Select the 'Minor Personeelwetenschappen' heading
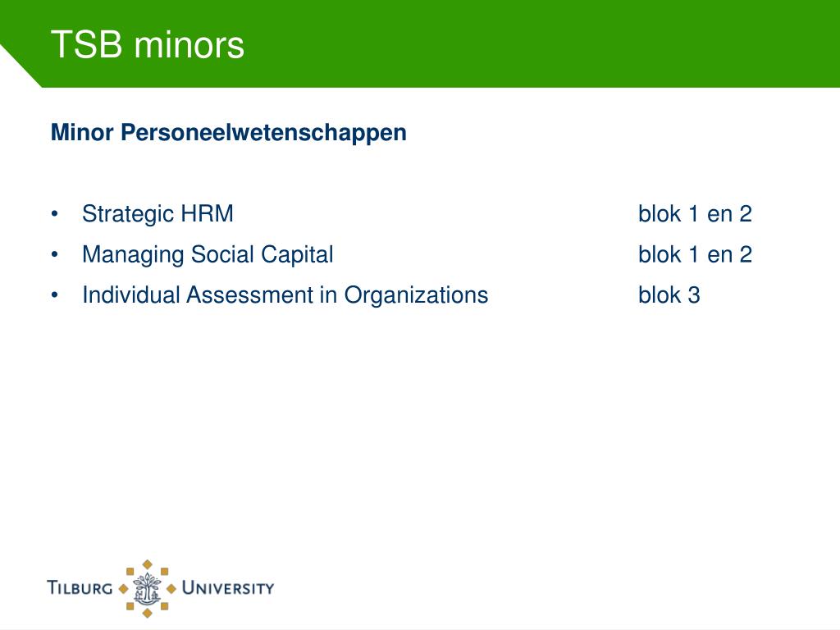This screenshot has width=840, height=630. coord(229,132)
